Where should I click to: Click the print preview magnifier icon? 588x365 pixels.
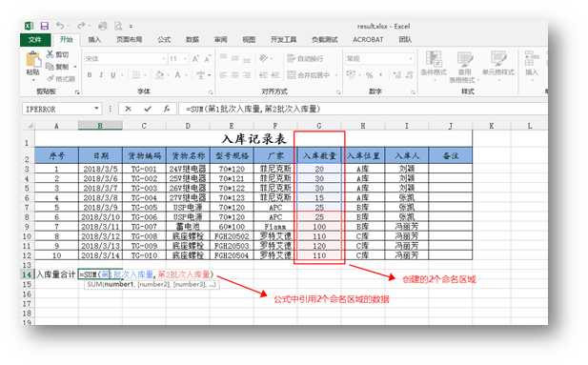118,26
